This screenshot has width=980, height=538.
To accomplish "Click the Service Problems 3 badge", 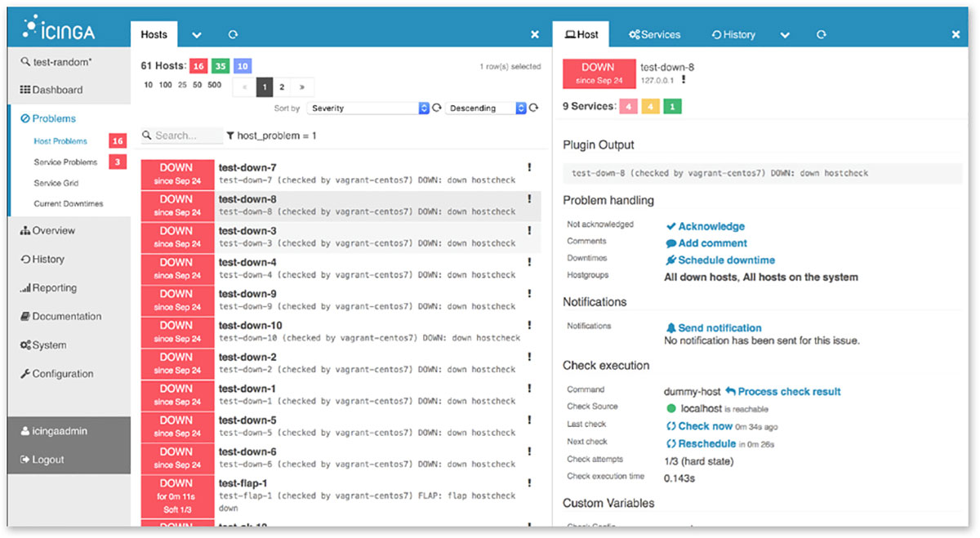I will (118, 162).
